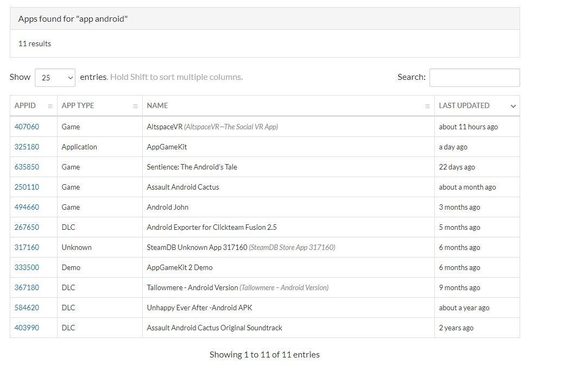Image resolution: width=588 pixels, height=370 pixels.
Task: Click the 'Demo' app type cell
Action: [100, 267]
